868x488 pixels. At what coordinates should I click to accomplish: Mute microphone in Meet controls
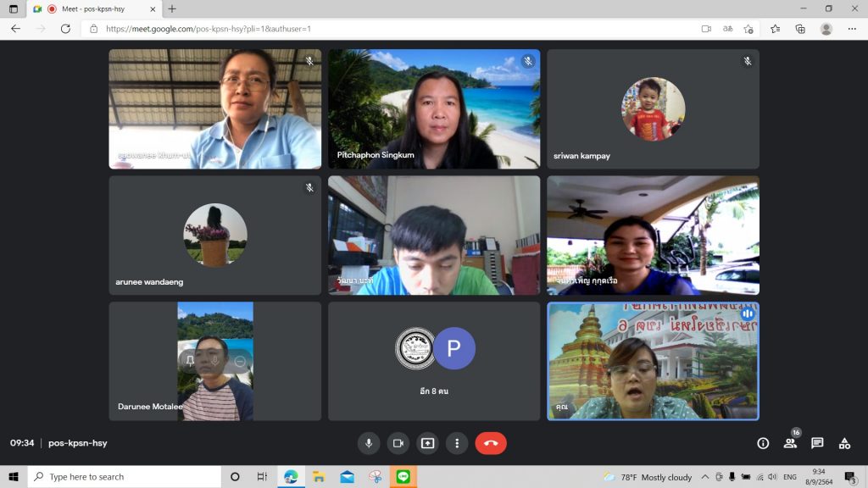click(368, 443)
